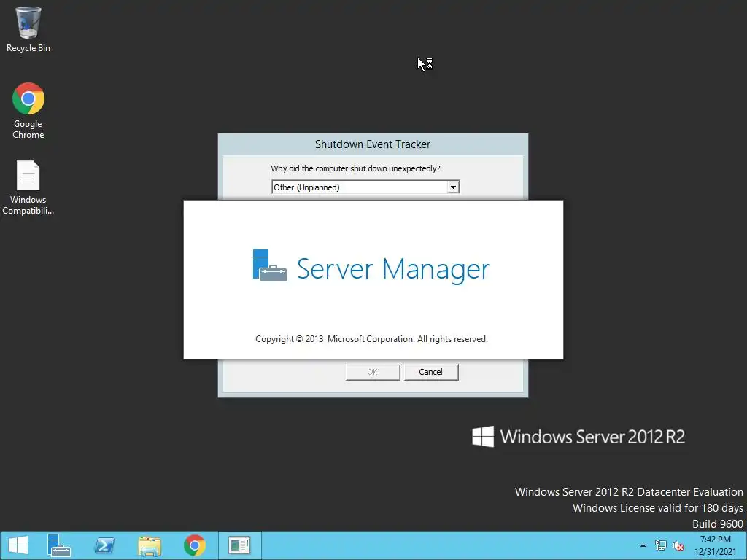
Task: Open the network status tray icon
Action: [x=660, y=545]
